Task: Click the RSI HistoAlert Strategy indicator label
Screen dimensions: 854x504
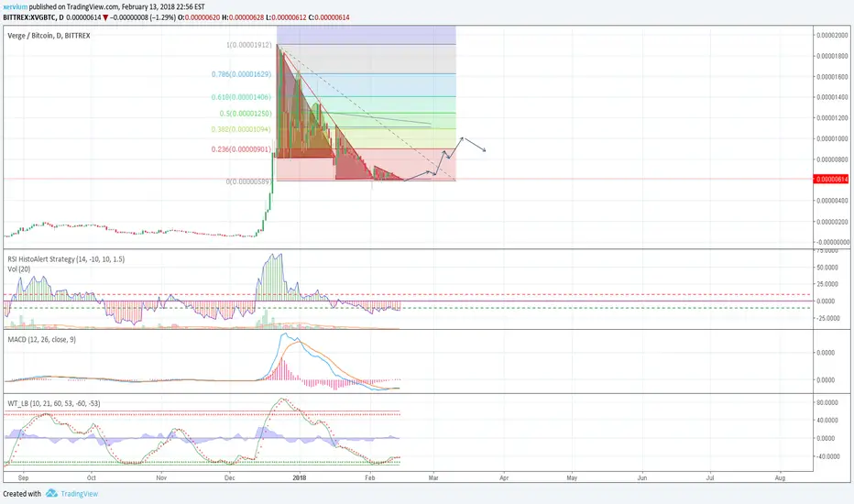Action: point(66,258)
